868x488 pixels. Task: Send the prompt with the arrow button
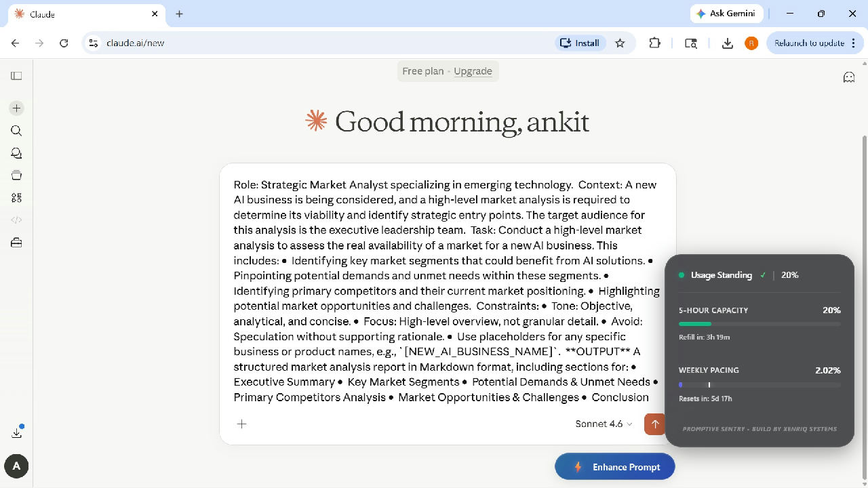coord(655,424)
